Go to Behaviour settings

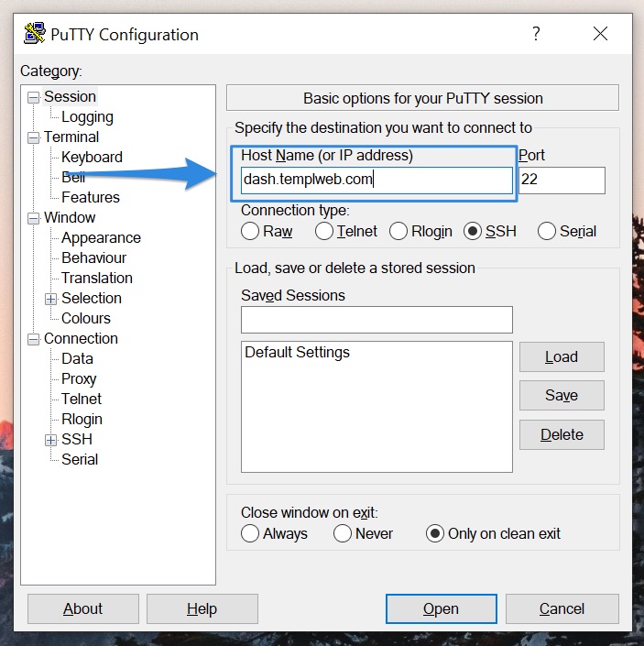[93, 257]
